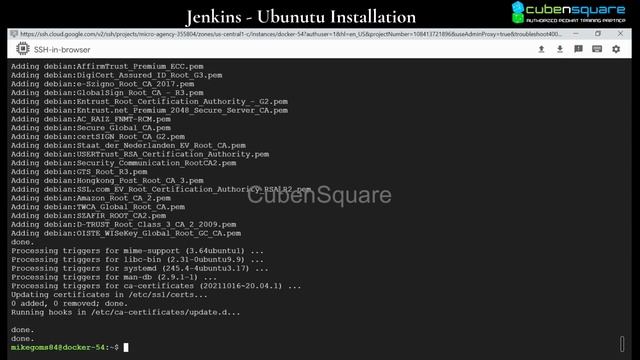The width and height of the screenshot is (640, 360).
Task: Click the Entrust.net_Premium_2048_Secure_Server_CA.pem line
Action: click(x=149, y=110)
